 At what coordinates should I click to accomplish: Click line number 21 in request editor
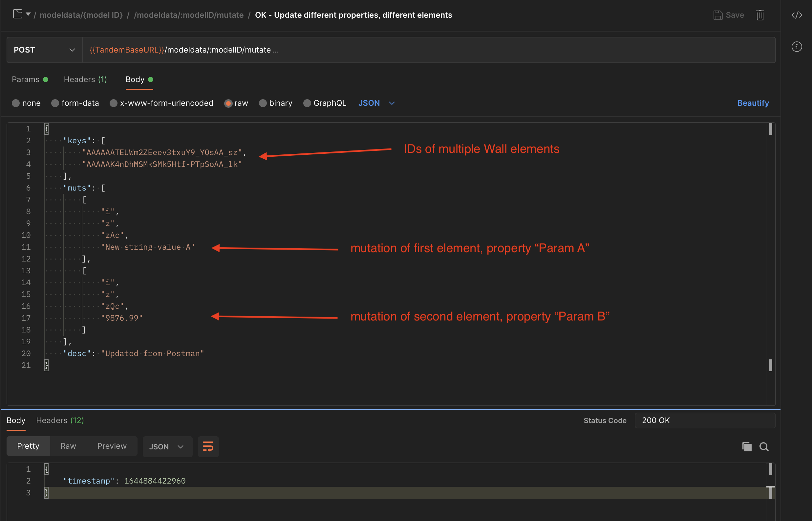tap(26, 365)
